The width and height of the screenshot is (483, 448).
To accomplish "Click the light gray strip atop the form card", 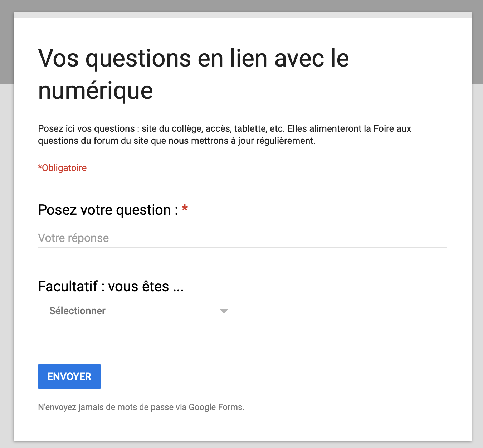I will click(x=243, y=15).
